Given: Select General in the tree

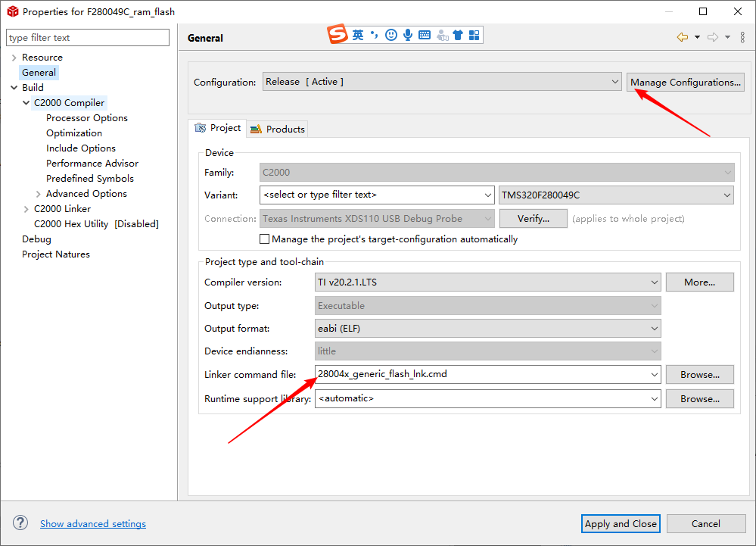Looking at the screenshot, I should click(39, 73).
